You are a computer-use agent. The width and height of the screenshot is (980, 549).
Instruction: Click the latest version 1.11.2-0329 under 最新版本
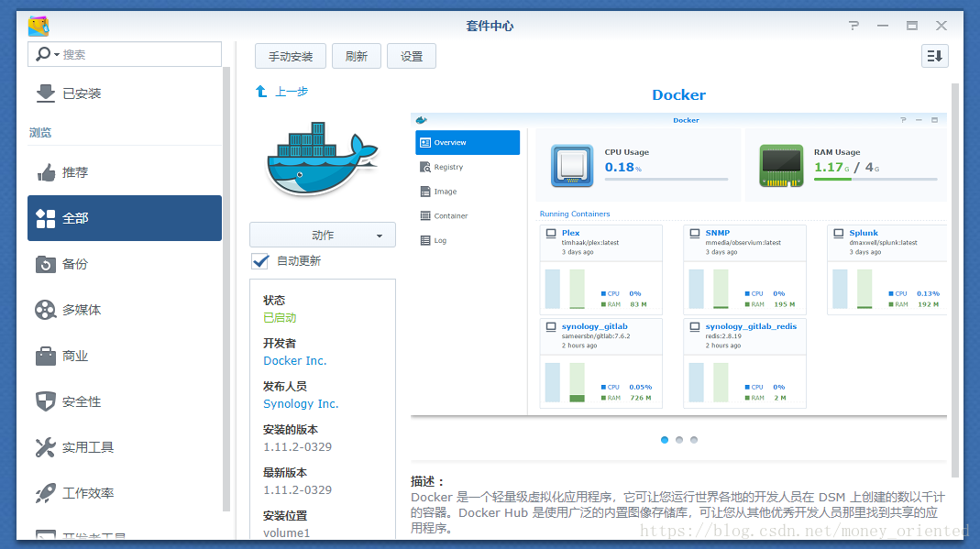tap(298, 489)
